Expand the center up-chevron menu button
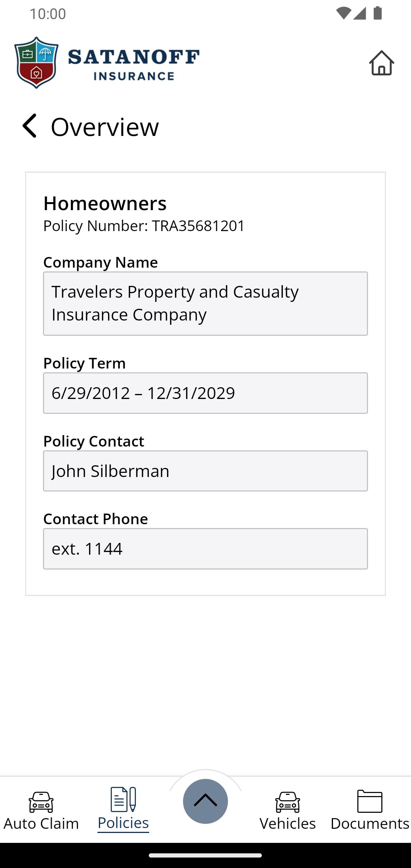The width and height of the screenshot is (411, 868). click(205, 801)
